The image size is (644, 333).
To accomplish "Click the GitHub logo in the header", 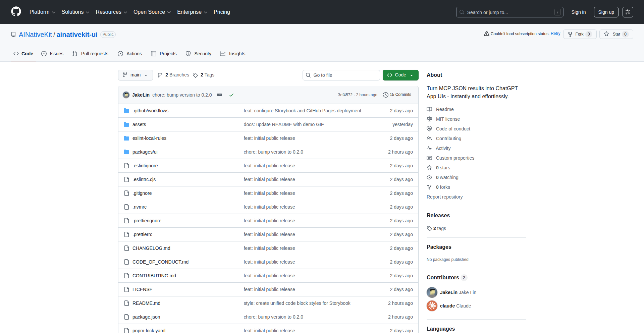I will [16, 12].
